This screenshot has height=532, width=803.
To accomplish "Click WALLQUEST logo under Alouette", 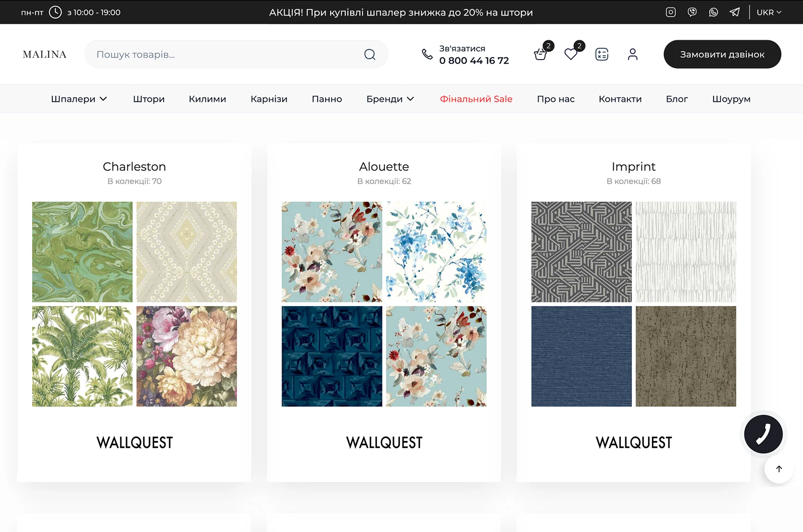I will pos(384,443).
